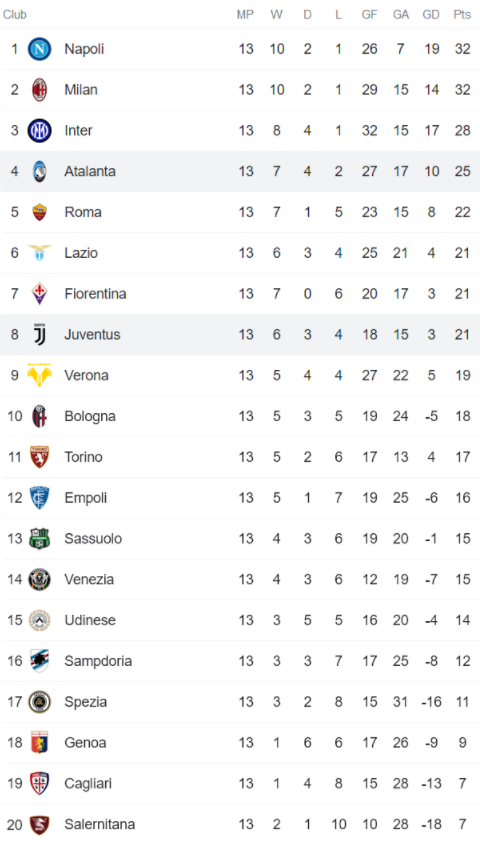The height and width of the screenshot is (842, 480).
Task: Click the Genoa club crest icon
Action: point(39,743)
